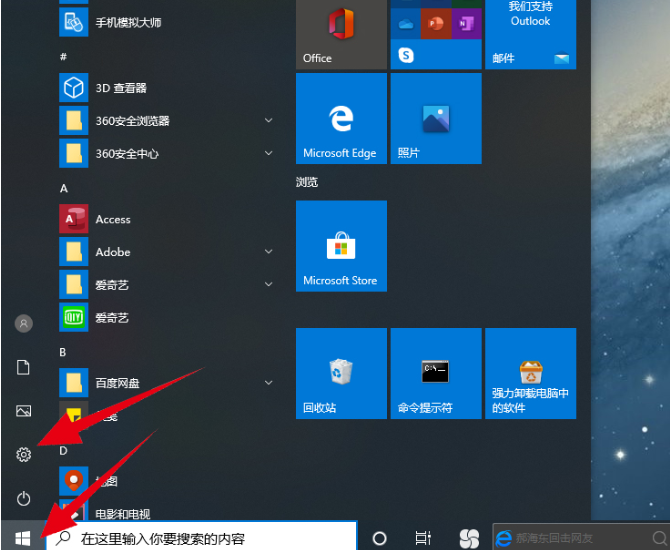Viewport: 670px width, 550px height.
Task: Click the D section header
Action: tap(63, 450)
